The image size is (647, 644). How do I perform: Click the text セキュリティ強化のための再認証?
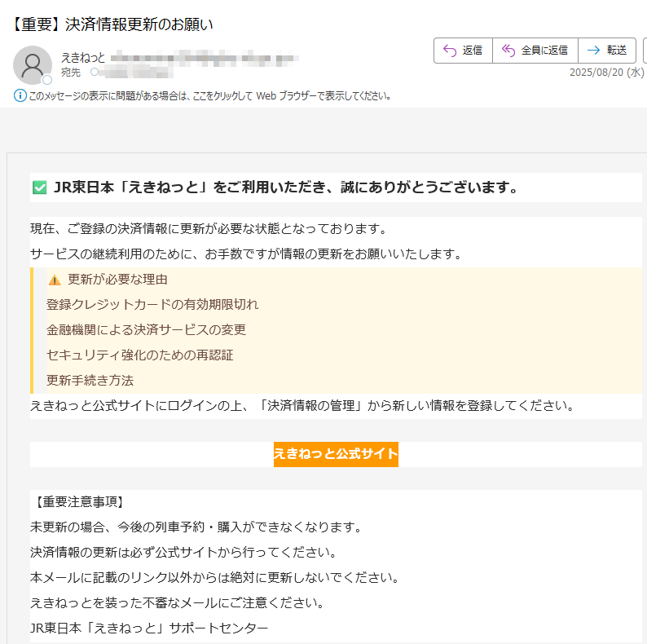140,355
